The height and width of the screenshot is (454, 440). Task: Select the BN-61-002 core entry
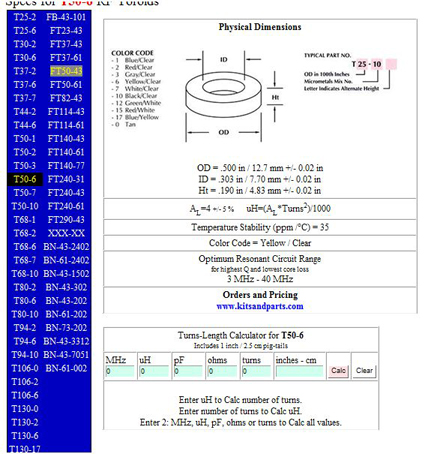[x=66, y=368]
